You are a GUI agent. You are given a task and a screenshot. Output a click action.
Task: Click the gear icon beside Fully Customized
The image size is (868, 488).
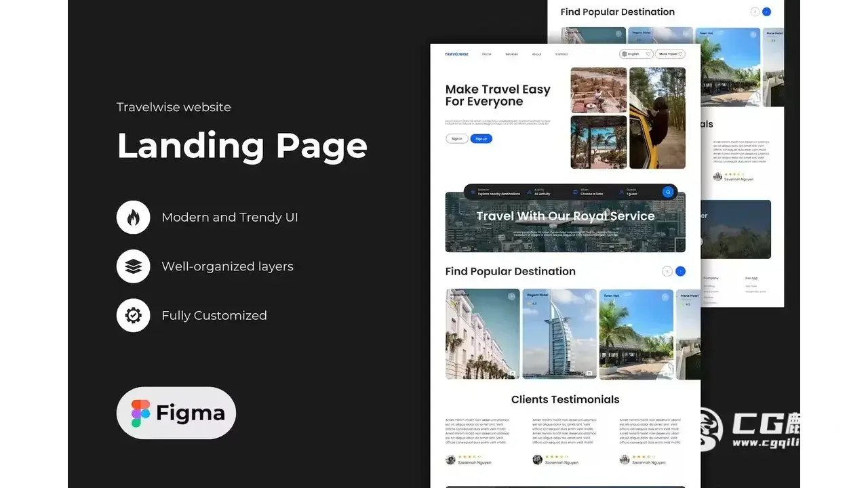coord(133,315)
